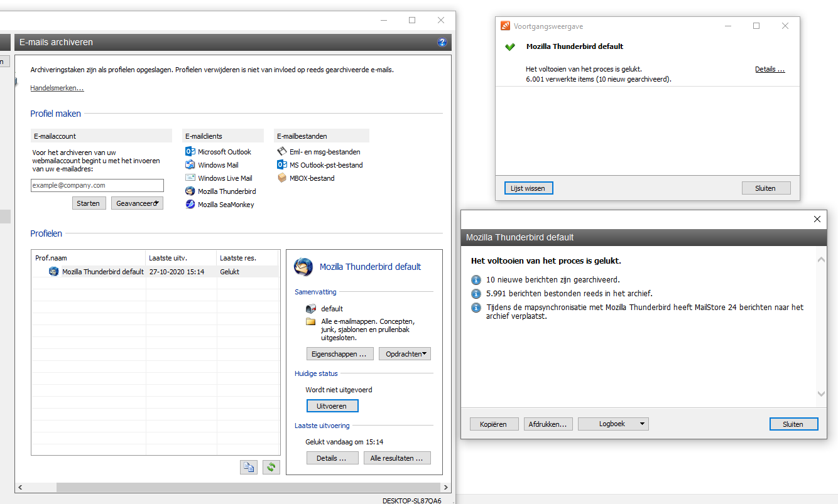
Task: Click Lijst wissen in Voortgangsweergave
Action: click(529, 188)
